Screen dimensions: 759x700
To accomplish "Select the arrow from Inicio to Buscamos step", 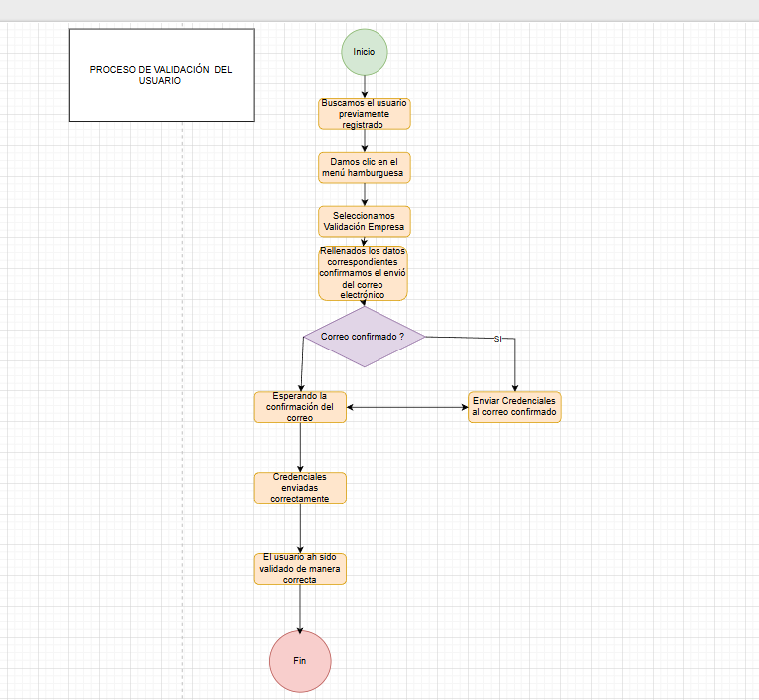I will (x=364, y=86).
